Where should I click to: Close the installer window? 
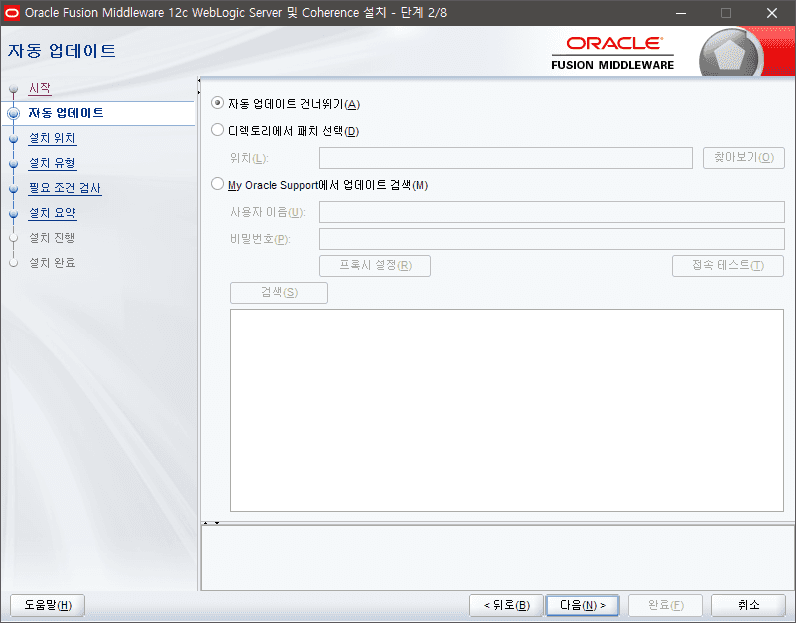(x=772, y=13)
